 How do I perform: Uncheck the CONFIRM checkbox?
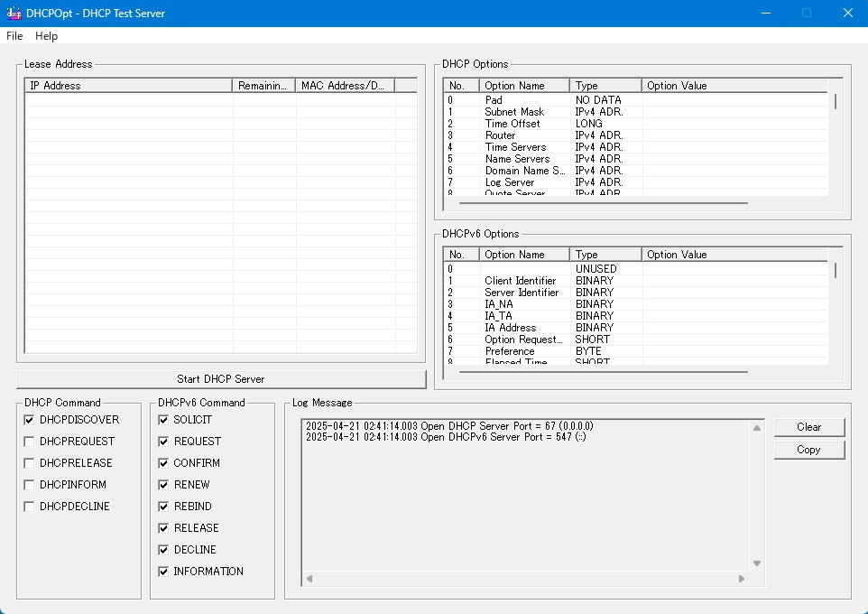163,463
